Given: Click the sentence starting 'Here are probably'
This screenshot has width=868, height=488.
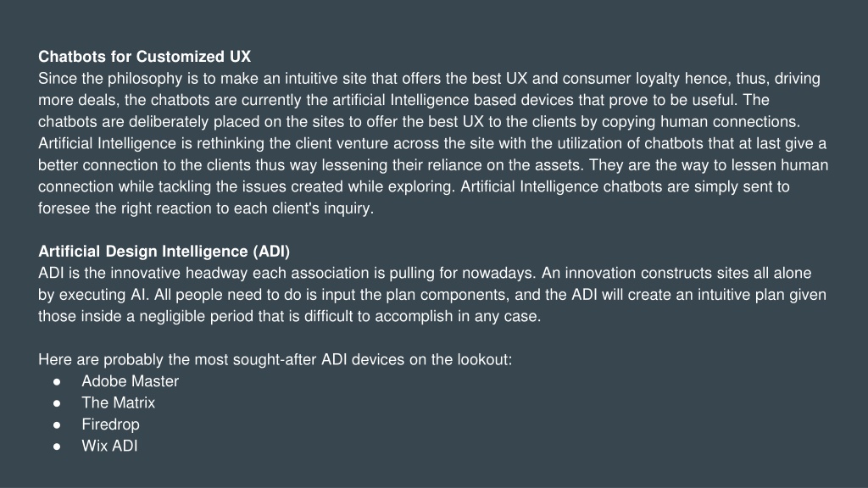Looking at the screenshot, I should pos(275,359).
